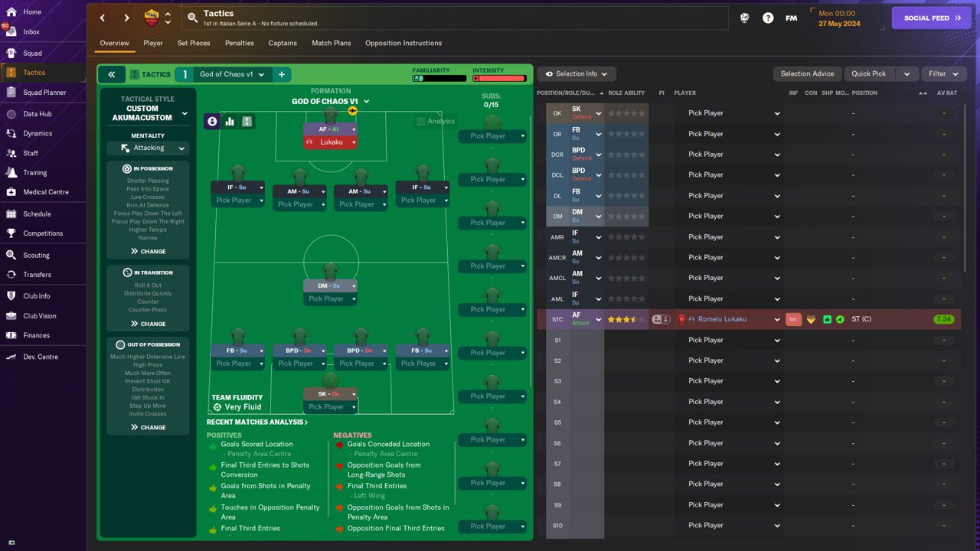Viewport: 980px width, 551px height.
Task: Open the Formation God of Chaos V1 dropdown
Action: pos(331,101)
